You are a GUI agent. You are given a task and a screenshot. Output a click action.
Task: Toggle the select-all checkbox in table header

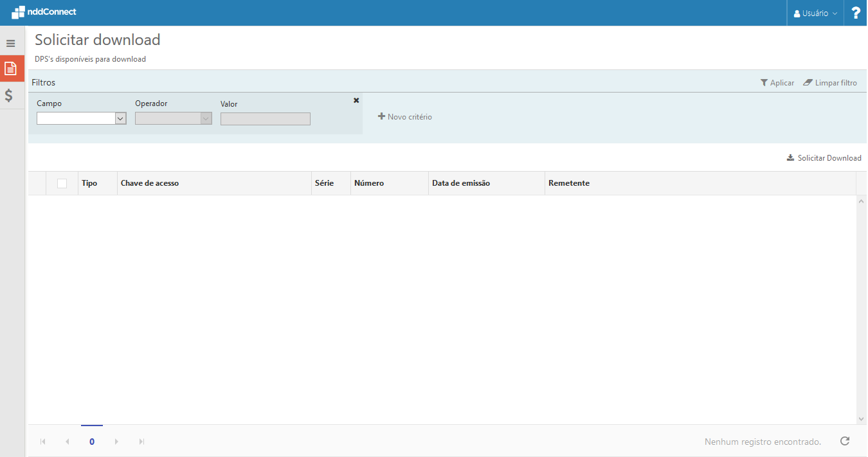[62, 183]
